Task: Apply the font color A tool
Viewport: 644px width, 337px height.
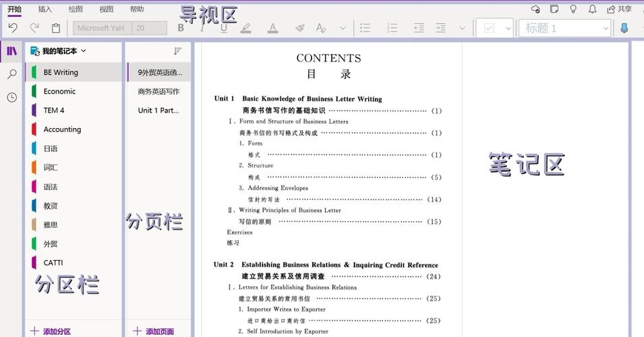Action: click(x=272, y=28)
